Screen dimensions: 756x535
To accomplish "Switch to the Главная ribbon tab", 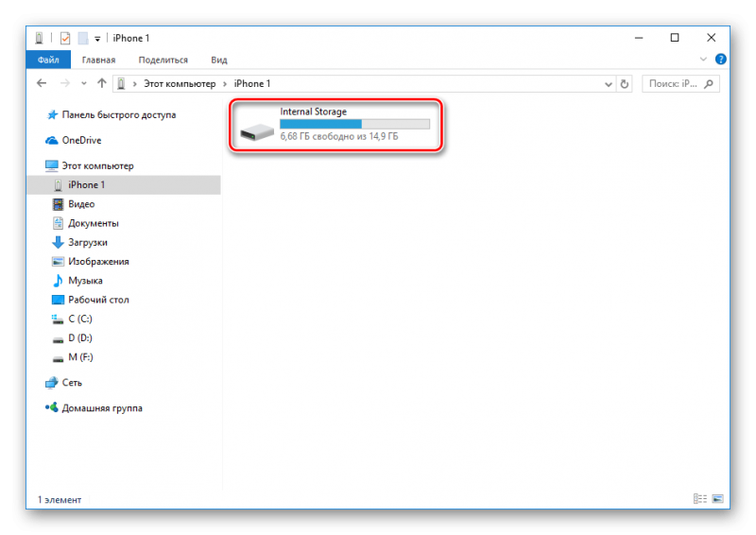I will tap(98, 60).
